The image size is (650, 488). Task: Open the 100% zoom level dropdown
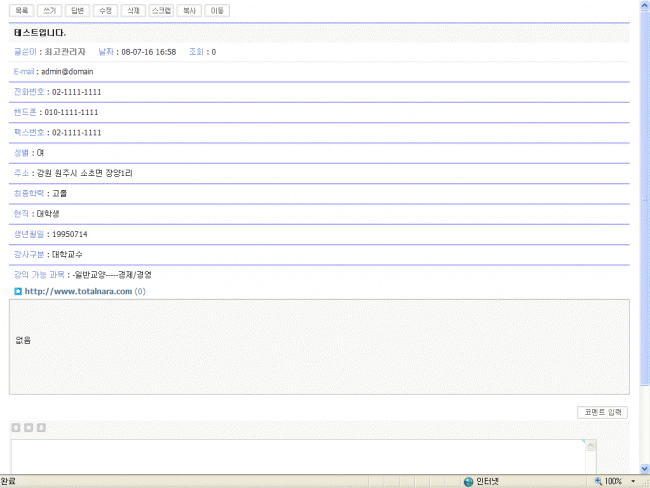click(x=632, y=481)
